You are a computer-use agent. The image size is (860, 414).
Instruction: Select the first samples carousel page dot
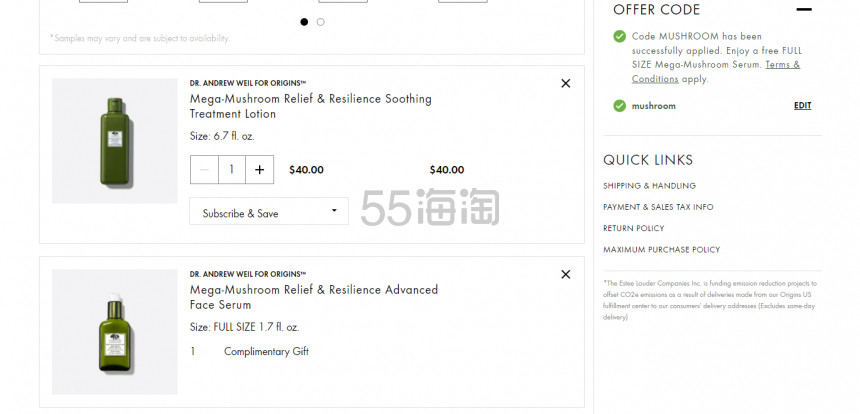pyautogui.click(x=304, y=22)
